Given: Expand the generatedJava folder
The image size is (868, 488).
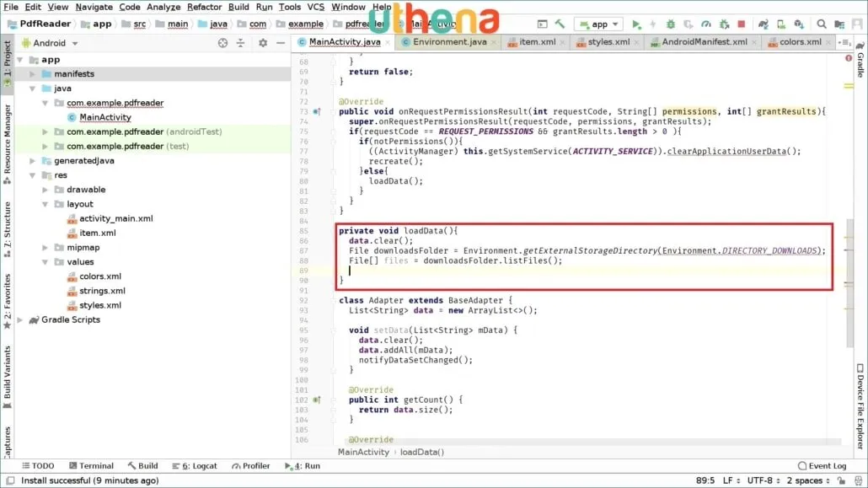Looking at the screenshot, I should click(32, 161).
